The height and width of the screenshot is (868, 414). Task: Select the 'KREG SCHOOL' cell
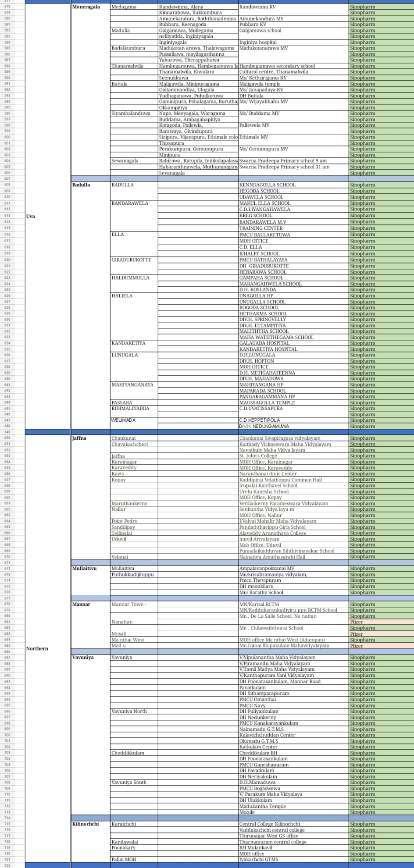pyautogui.click(x=293, y=216)
